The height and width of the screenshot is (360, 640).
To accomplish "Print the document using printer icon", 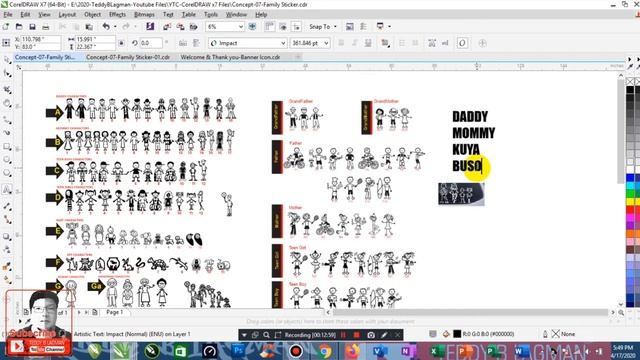I will (x=46, y=27).
